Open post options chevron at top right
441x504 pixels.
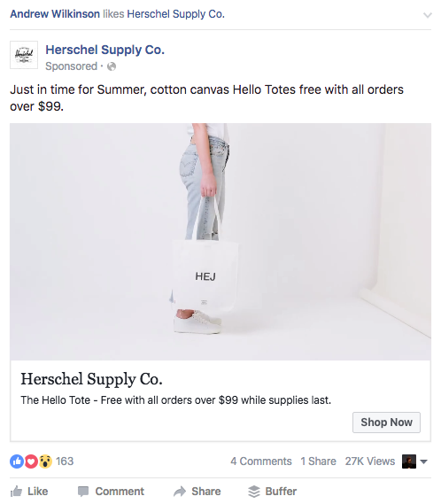[x=427, y=15]
